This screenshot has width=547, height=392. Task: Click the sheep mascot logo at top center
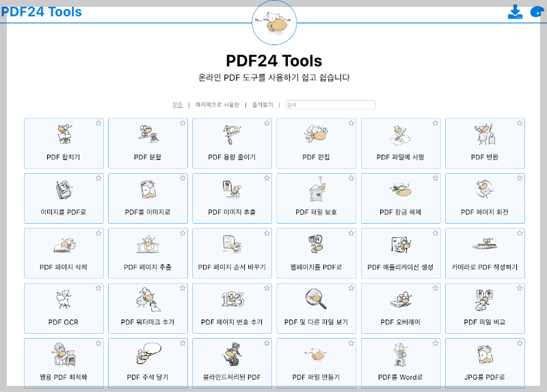[x=274, y=23]
